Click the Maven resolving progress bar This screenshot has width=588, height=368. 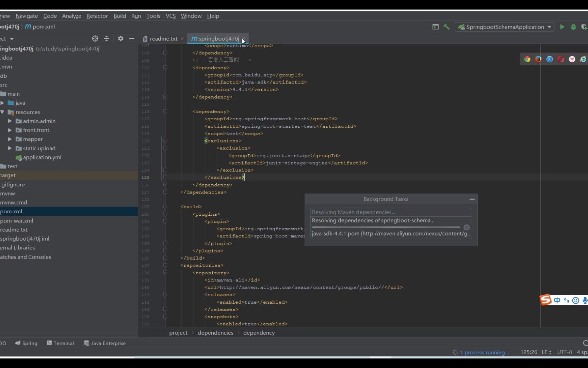(x=386, y=227)
